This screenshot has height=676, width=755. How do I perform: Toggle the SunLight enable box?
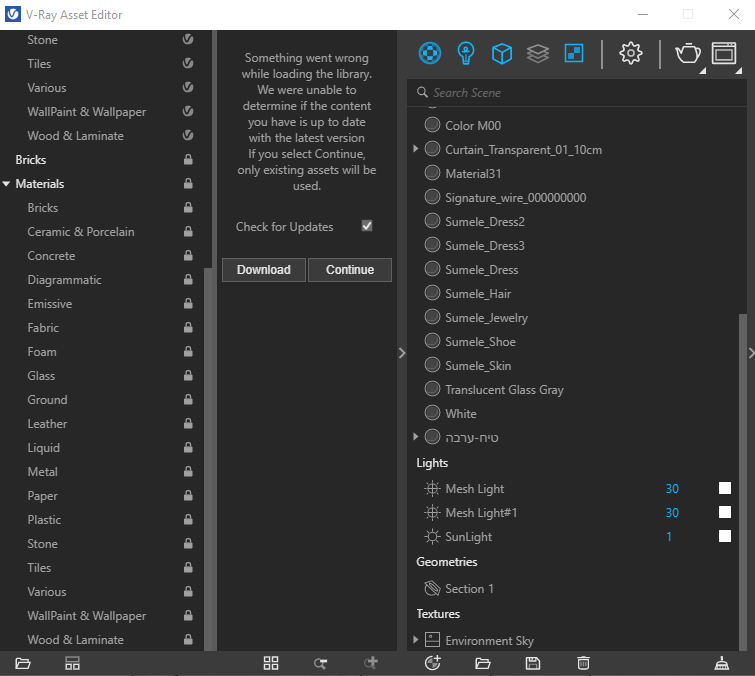click(725, 537)
